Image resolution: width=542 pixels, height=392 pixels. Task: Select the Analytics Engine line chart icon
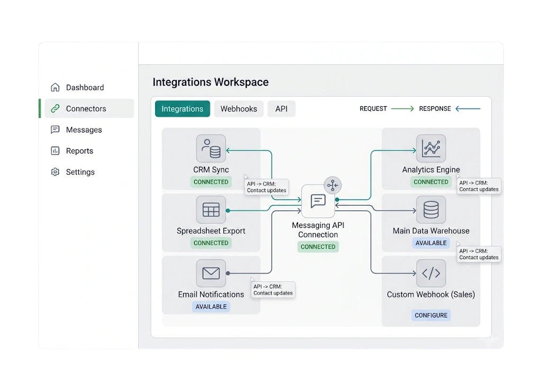431,149
